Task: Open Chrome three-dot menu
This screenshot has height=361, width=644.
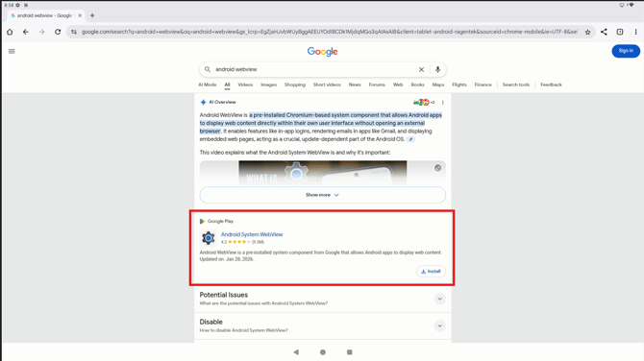Action: click(635, 32)
